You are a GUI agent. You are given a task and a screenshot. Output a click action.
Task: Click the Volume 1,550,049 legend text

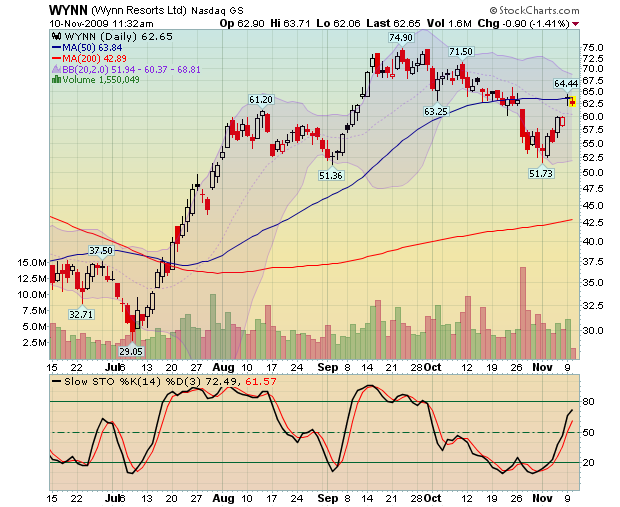(x=101, y=80)
